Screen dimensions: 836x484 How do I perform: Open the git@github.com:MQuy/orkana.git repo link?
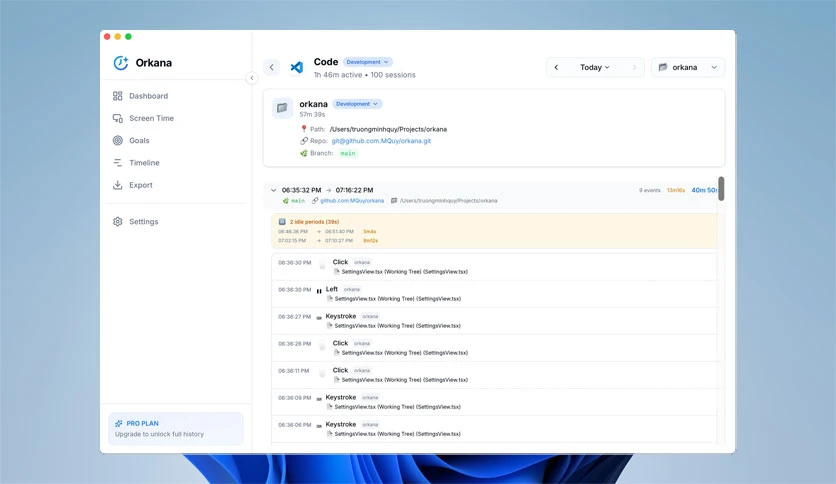point(381,141)
